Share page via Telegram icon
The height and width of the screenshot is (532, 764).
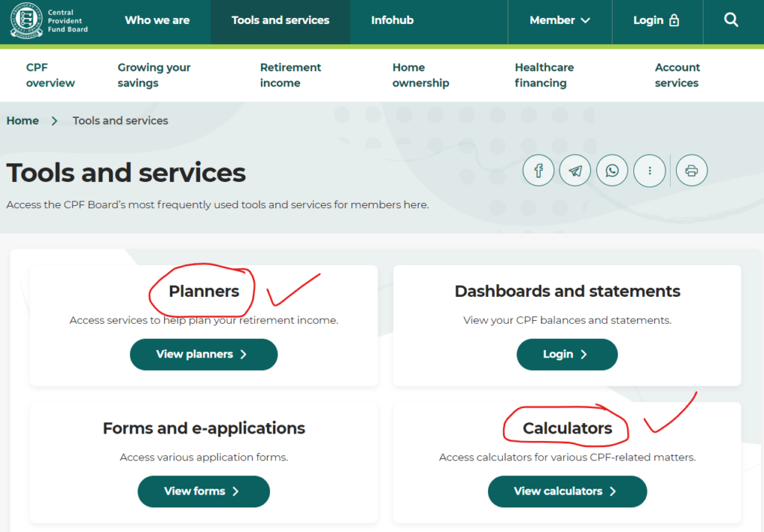point(575,171)
